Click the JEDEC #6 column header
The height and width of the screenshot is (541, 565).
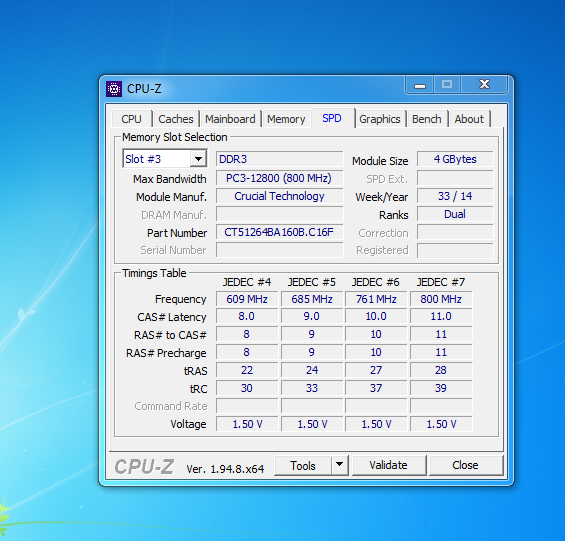point(376,282)
